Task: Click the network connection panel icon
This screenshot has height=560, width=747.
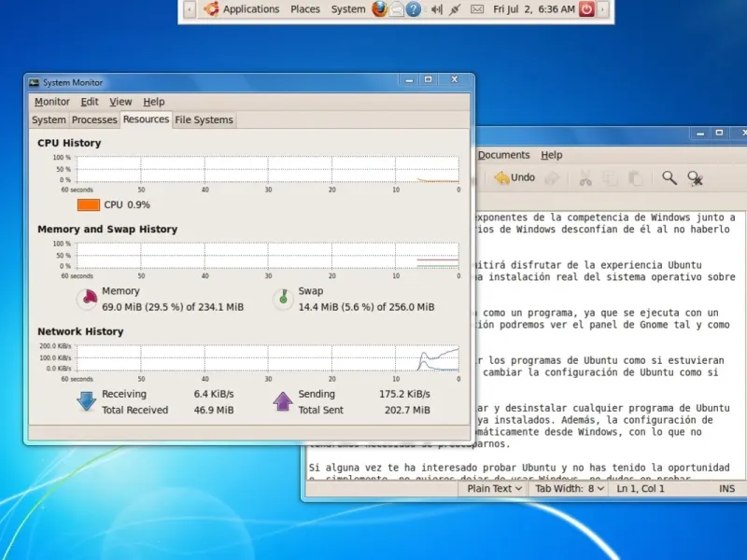Action: 456,9
